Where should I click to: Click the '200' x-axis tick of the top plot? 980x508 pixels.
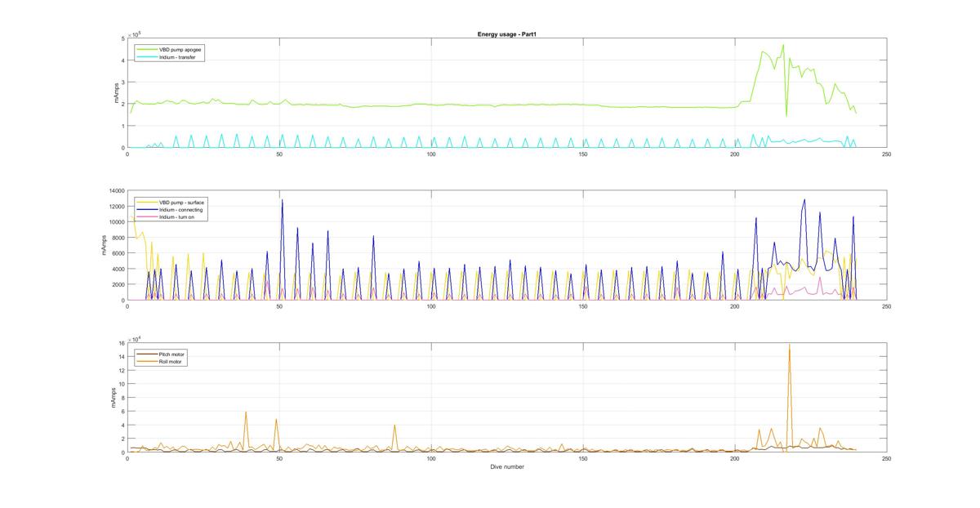[734, 154]
